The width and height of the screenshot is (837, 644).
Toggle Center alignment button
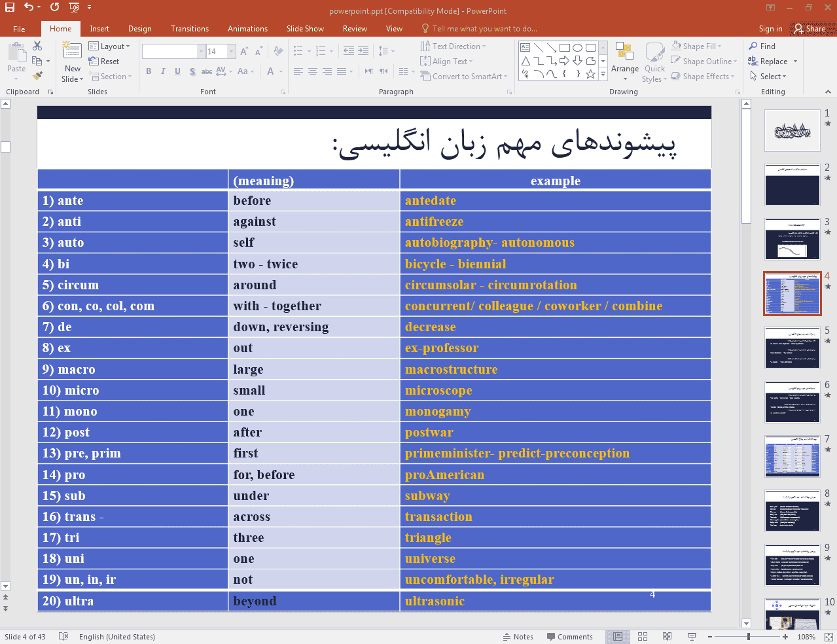312,71
